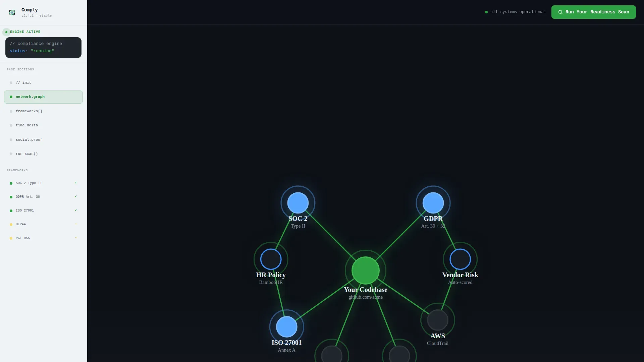Click the Comply logo icon
This screenshot has width=644, height=362.
pos(12,12)
